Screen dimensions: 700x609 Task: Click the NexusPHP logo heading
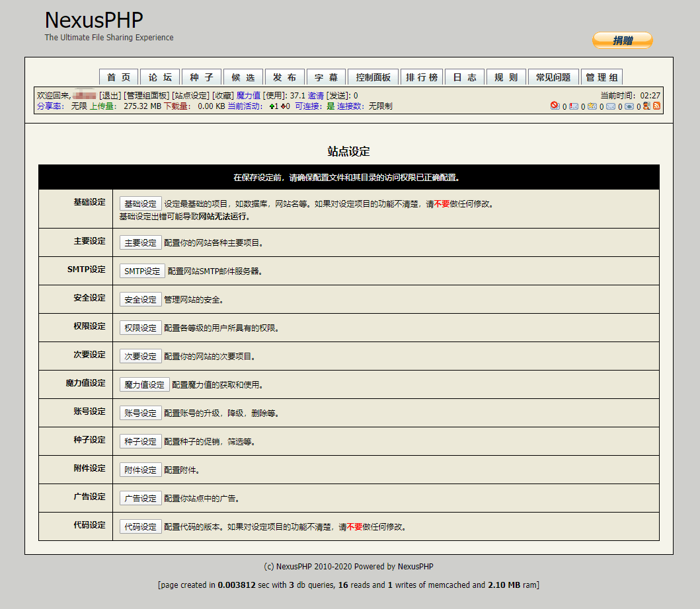tap(94, 20)
